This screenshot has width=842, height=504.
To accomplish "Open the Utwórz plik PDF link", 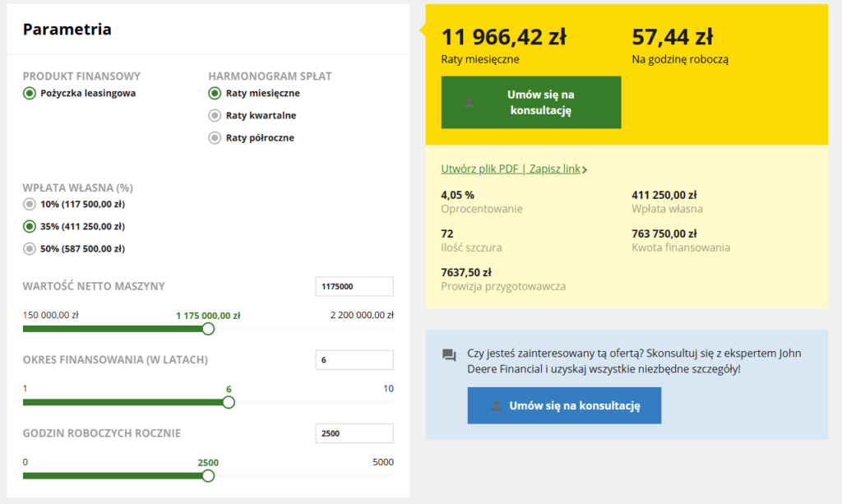I will [x=481, y=169].
